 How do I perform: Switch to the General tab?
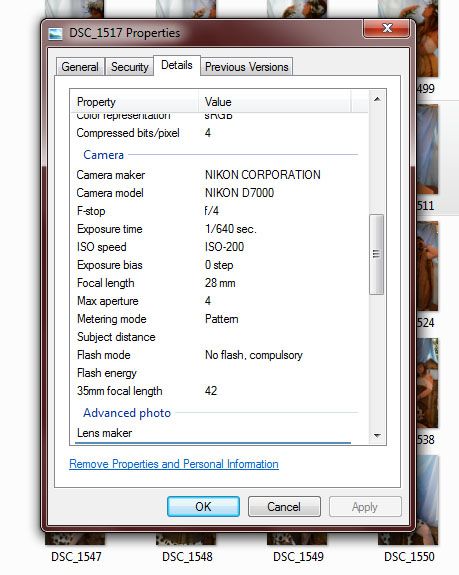click(80, 67)
